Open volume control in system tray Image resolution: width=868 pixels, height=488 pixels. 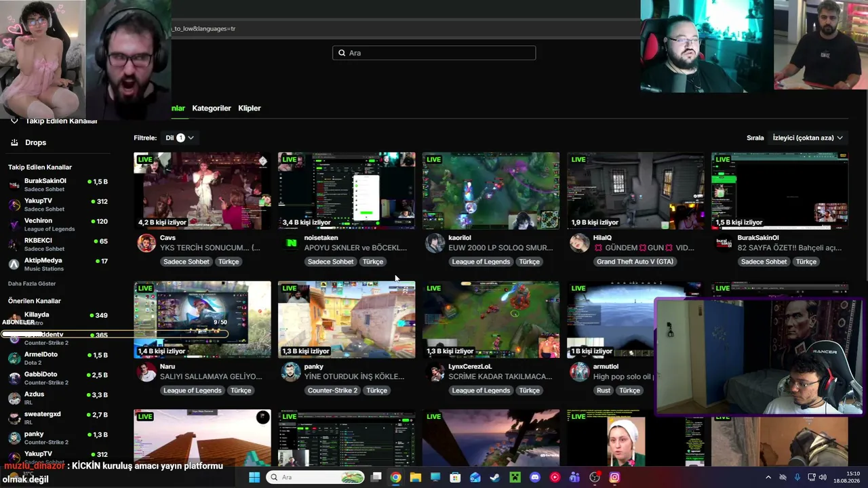coord(823,477)
